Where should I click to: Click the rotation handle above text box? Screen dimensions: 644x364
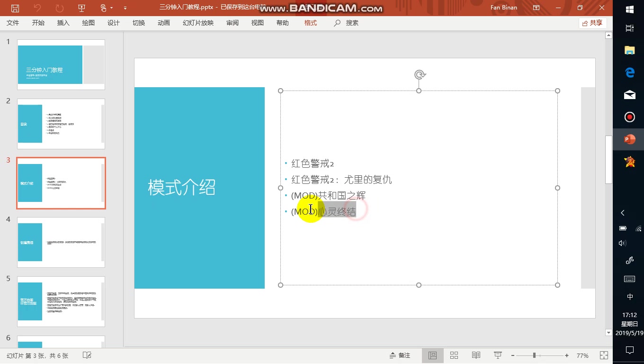(420, 74)
